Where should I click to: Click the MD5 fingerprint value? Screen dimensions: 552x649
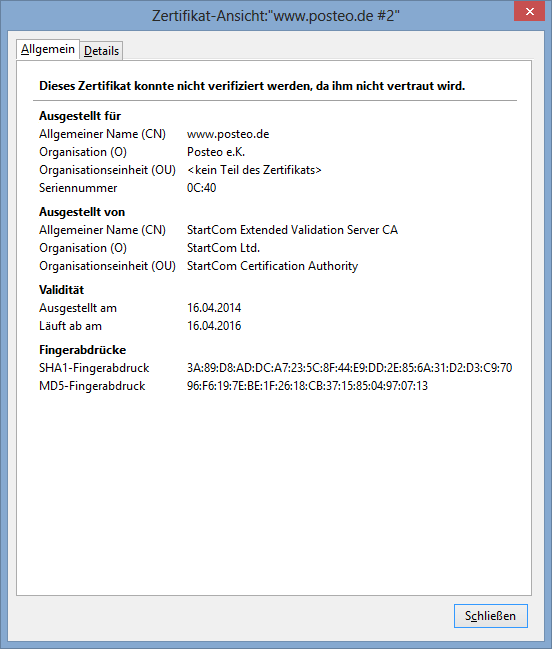click(307, 386)
